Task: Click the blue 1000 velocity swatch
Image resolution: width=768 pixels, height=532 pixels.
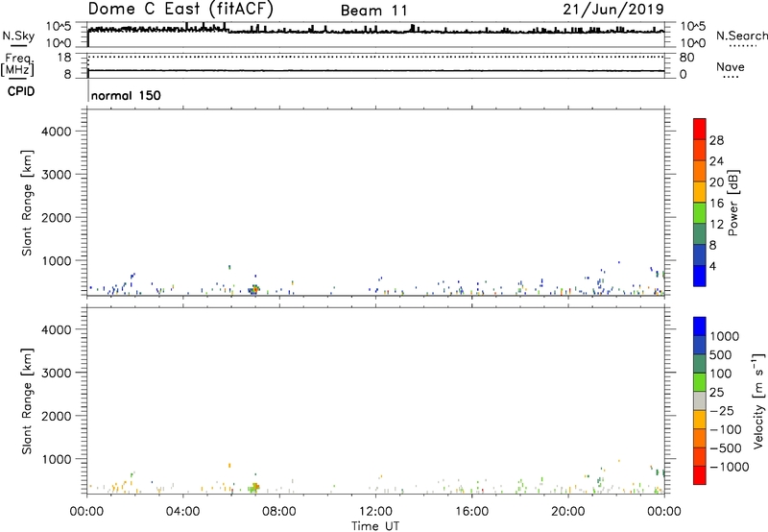Action: point(700,326)
